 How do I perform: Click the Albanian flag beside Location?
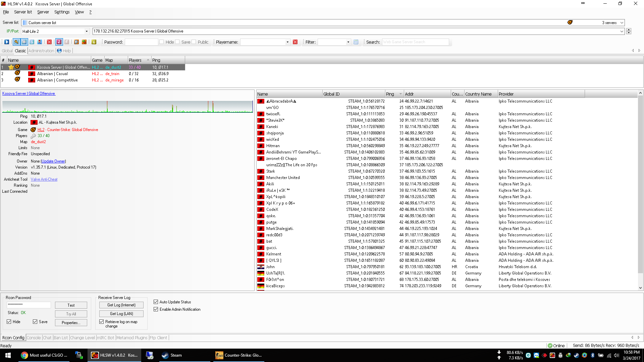pyautogui.click(x=34, y=122)
